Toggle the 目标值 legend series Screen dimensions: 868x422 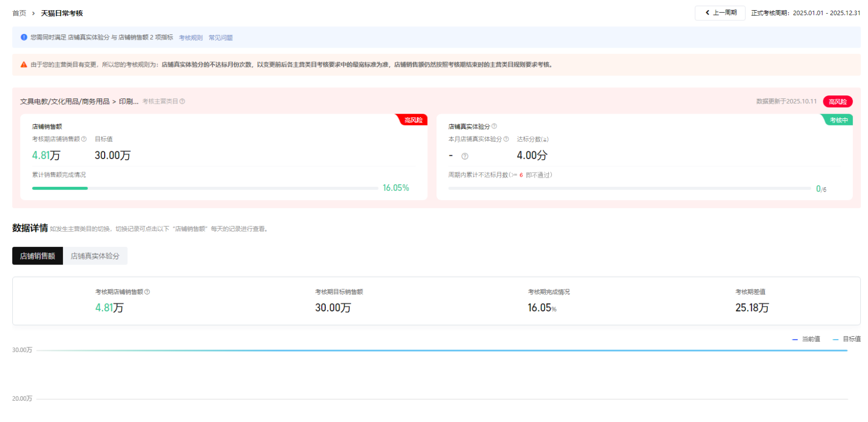(847, 339)
